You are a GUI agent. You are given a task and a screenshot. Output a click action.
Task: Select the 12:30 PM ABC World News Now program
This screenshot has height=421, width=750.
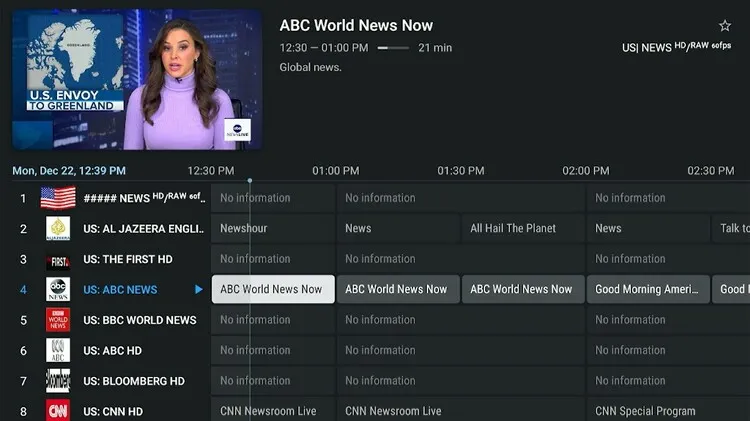pyautogui.click(x=273, y=289)
